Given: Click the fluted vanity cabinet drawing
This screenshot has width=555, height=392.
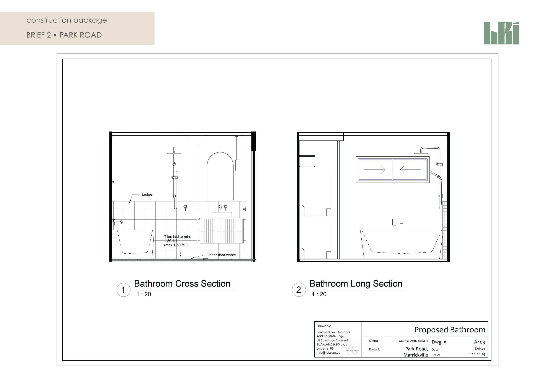Looking at the screenshot, I should (222, 231).
